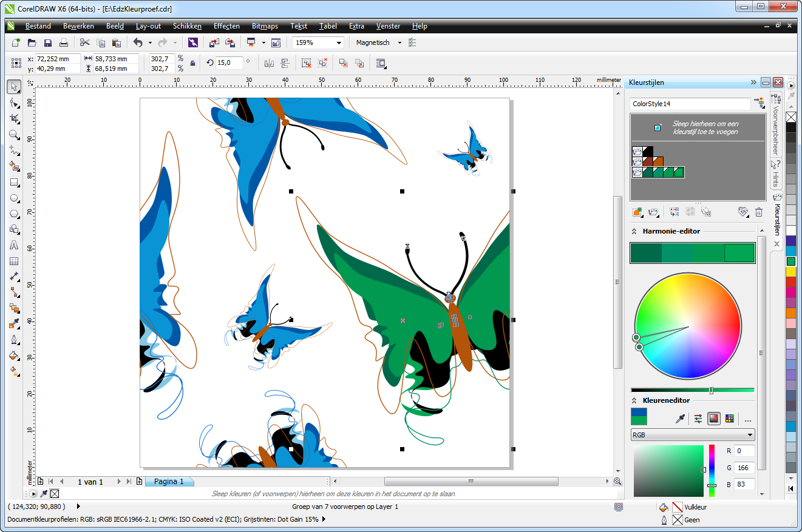Viewport: 802px width, 532px height.
Task: Activate the Text tool
Action: (14, 245)
